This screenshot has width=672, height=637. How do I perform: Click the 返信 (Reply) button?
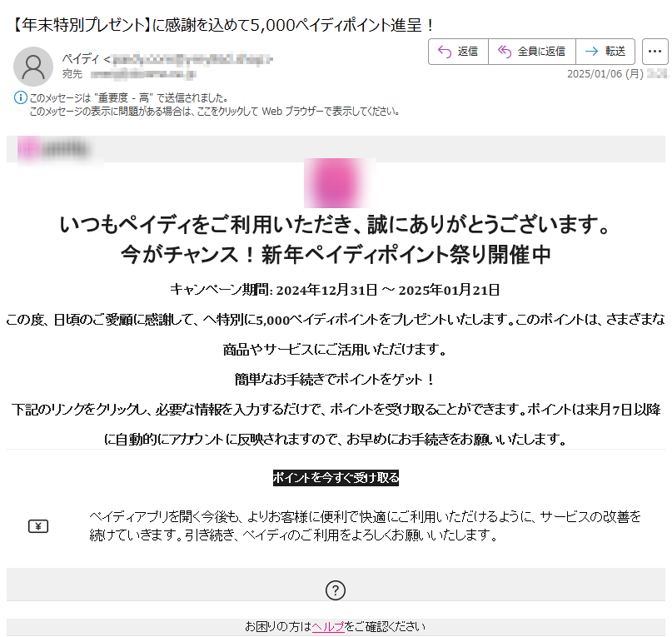(x=458, y=52)
